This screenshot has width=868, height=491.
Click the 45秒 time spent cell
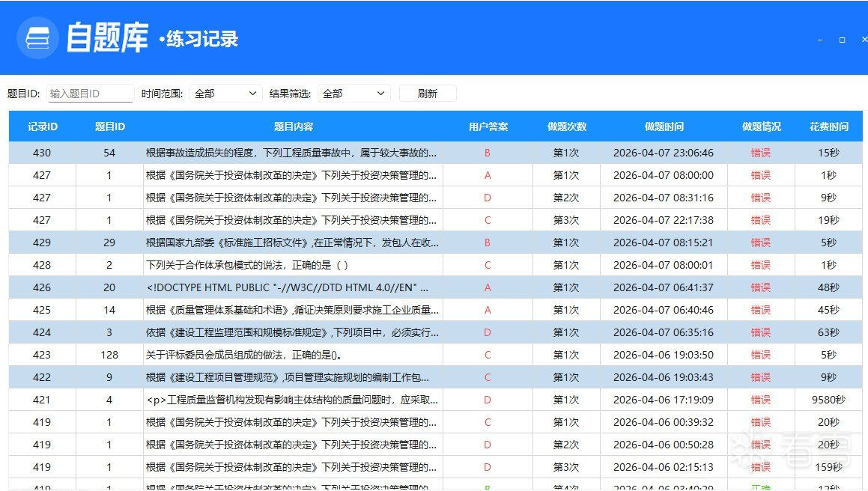coord(829,310)
